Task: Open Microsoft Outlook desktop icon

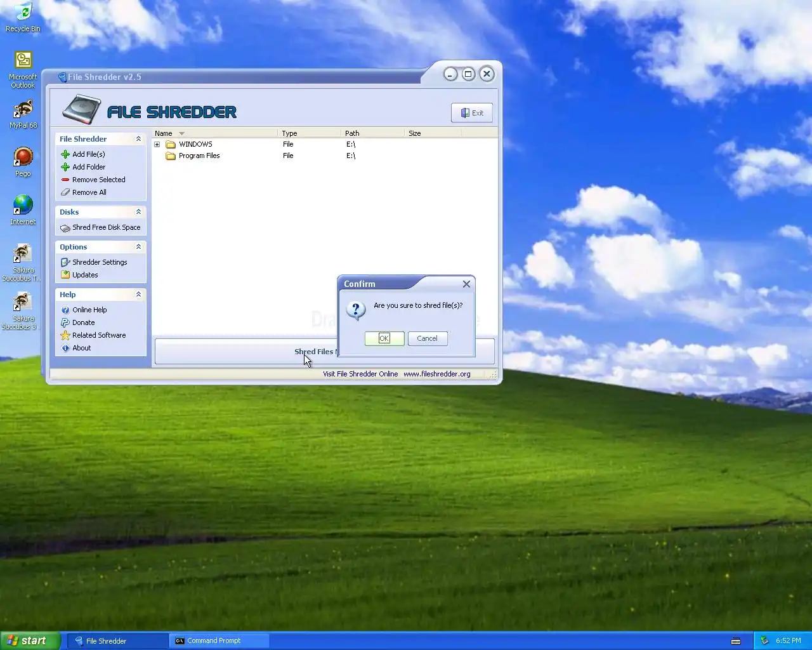Action: click(x=23, y=70)
